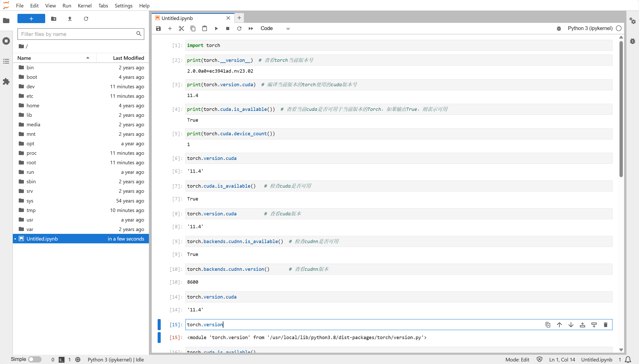The image size is (639, 364).
Task: Restart kernel and run all cells
Action: (251, 28)
